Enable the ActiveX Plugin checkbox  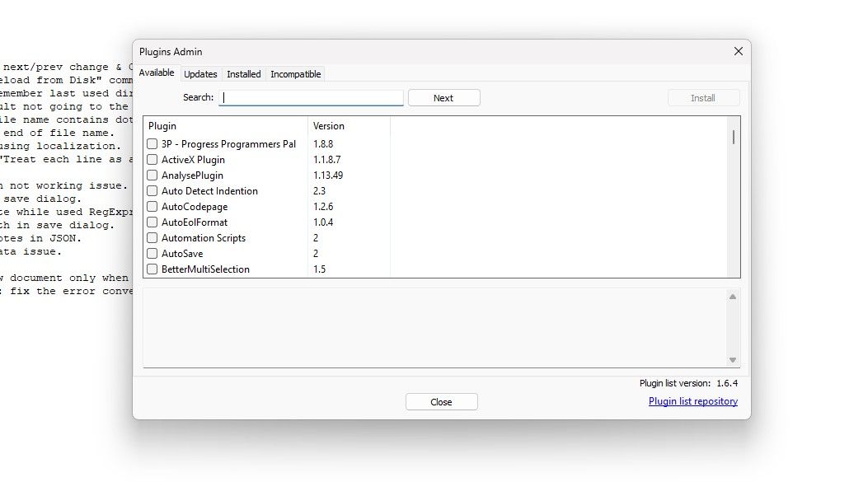tap(152, 159)
